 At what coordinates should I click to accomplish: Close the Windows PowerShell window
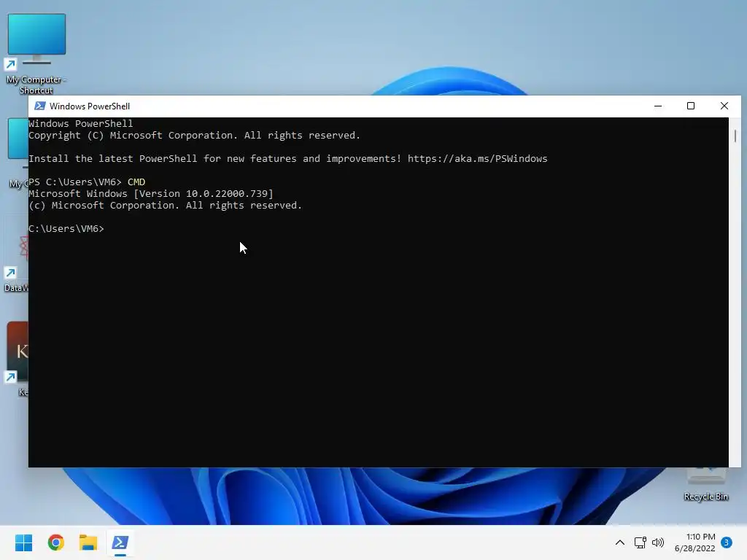pos(724,106)
